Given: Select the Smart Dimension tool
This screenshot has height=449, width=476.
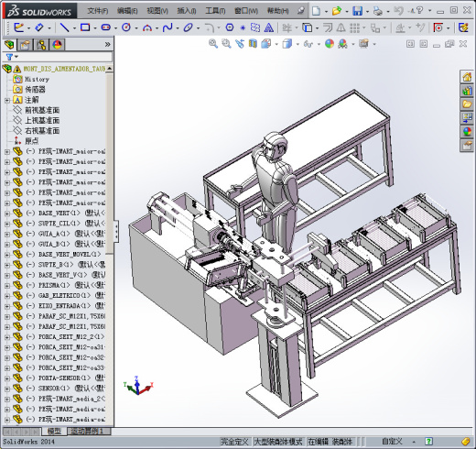Looking at the screenshot, I should tap(39, 27).
